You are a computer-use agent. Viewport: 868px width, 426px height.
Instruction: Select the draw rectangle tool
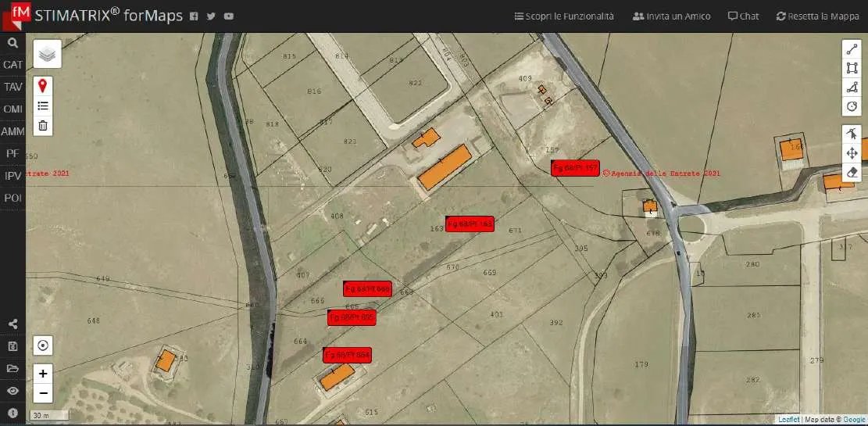tap(852, 68)
